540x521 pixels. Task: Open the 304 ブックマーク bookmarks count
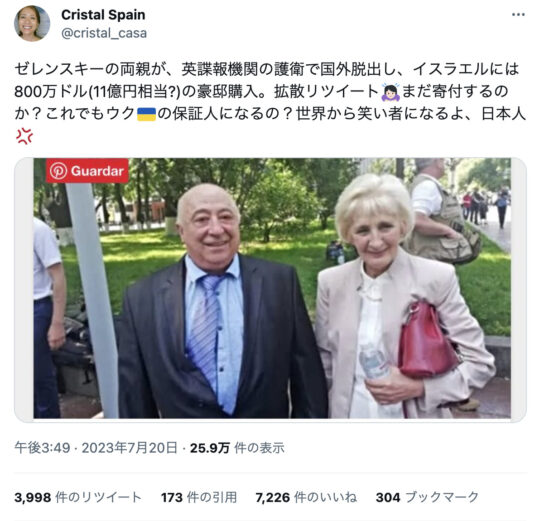point(427,497)
